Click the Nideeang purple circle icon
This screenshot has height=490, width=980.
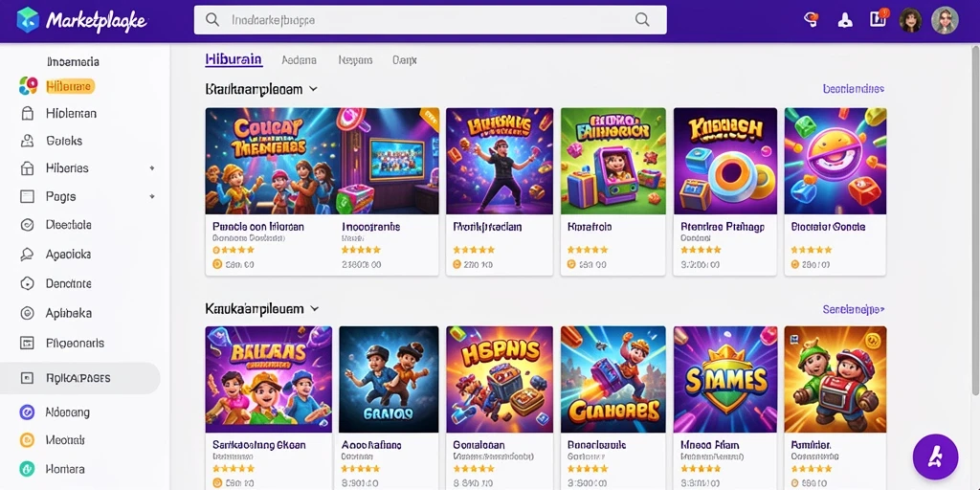point(27,412)
